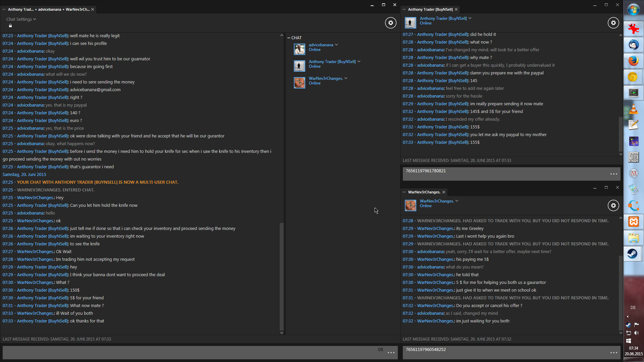Open dropdown next to advicebanana in member list

click(x=336, y=45)
